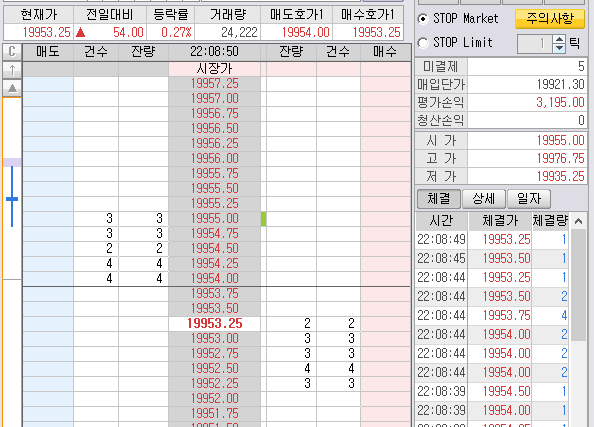Switch to the 체결 tab
The width and height of the screenshot is (594, 427).
439,199
